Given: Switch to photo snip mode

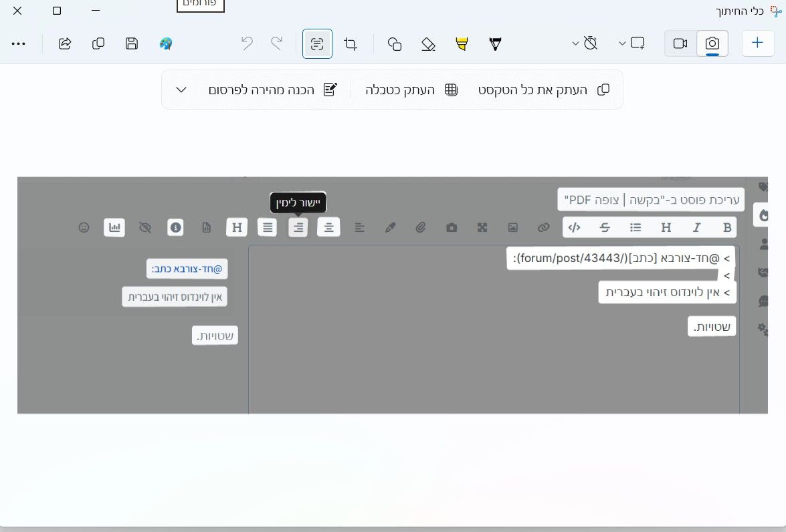Looking at the screenshot, I should pyautogui.click(x=712, y=43).
